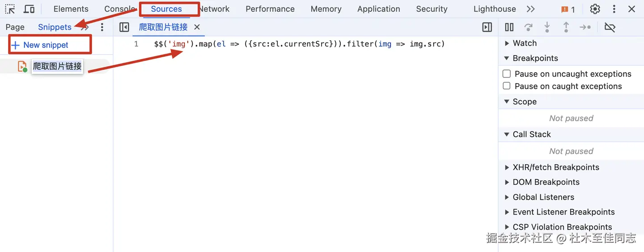Switch to the Performance tab
Screen dimensions: 644x252
click(x=270, y=9)
